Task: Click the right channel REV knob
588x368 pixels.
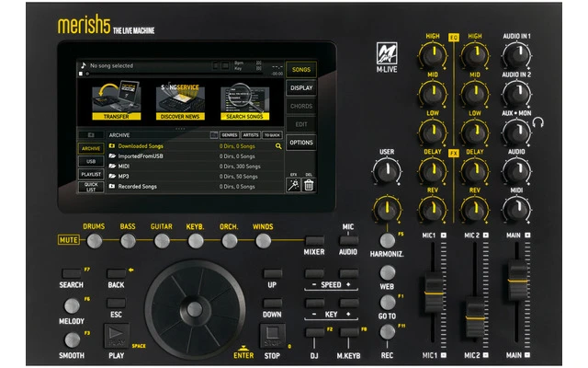Action: click(x=475, y=210)
